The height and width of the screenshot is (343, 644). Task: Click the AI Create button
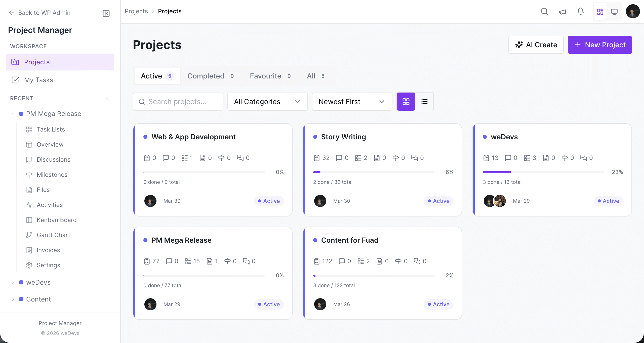(536, 45)
